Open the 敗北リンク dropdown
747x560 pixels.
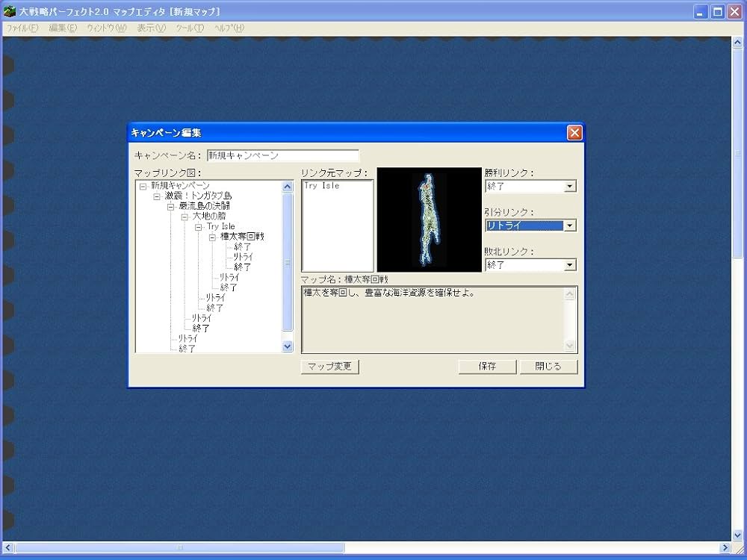tap(570, 265)
